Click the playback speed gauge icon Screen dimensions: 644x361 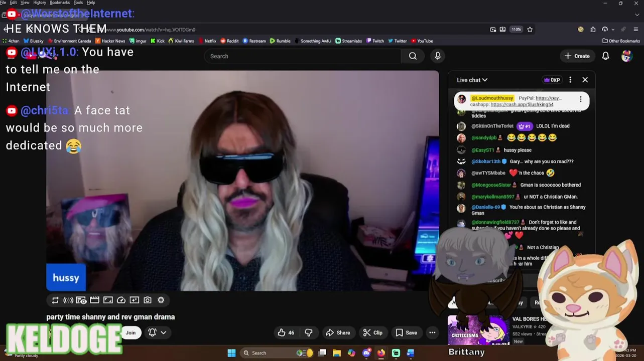click(121, 300)
